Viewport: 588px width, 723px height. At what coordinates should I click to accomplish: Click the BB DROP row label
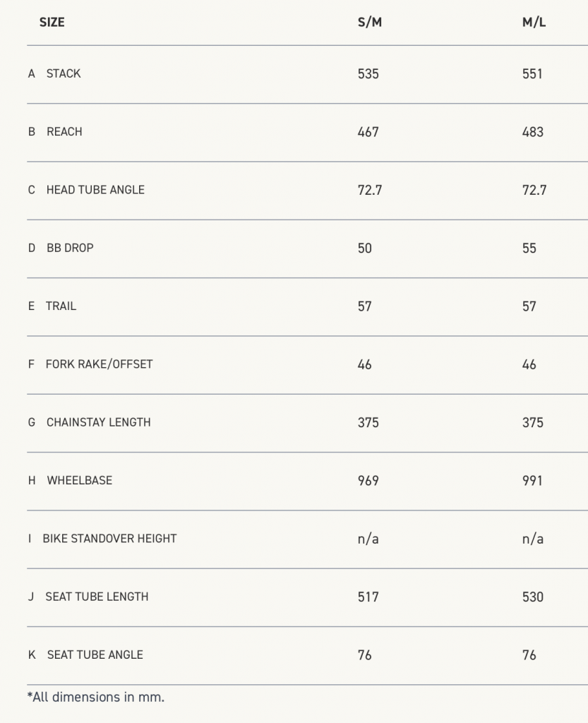(x=70, y=248)
